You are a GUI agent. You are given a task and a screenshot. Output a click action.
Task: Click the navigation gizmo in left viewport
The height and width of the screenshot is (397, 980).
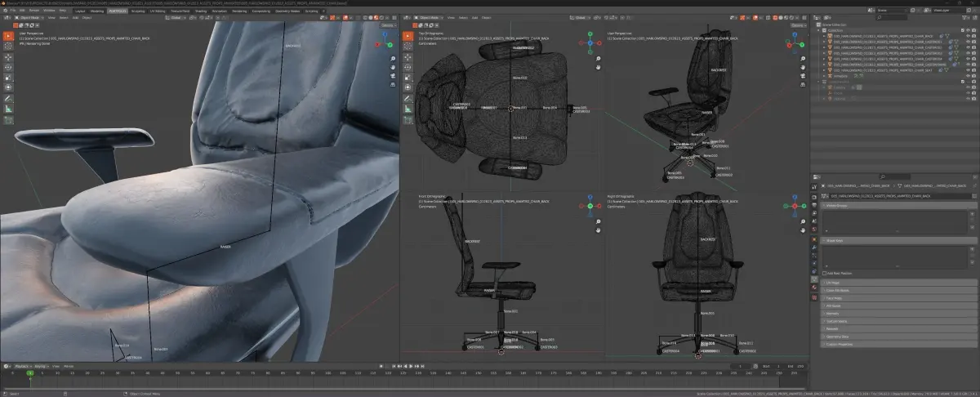point(385,40)
